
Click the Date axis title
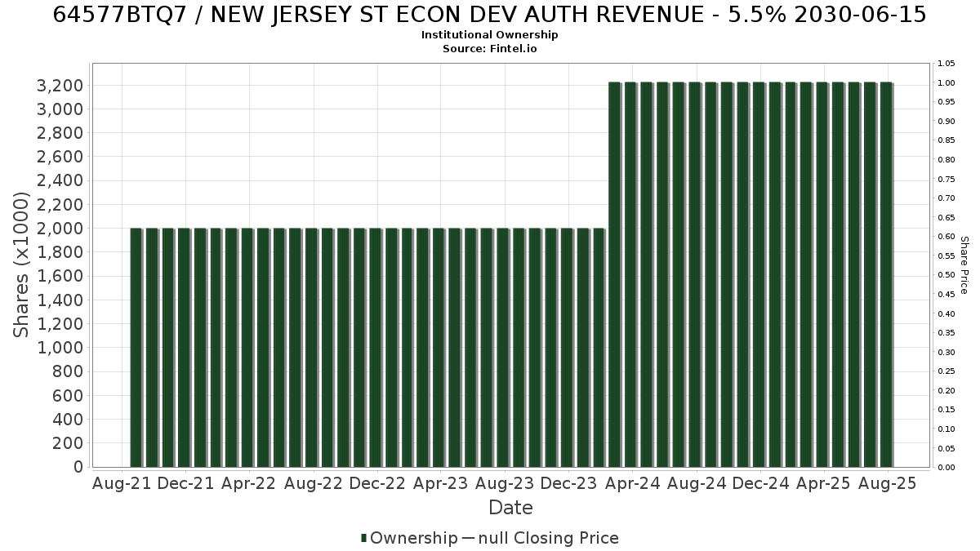tap(510, 508)
